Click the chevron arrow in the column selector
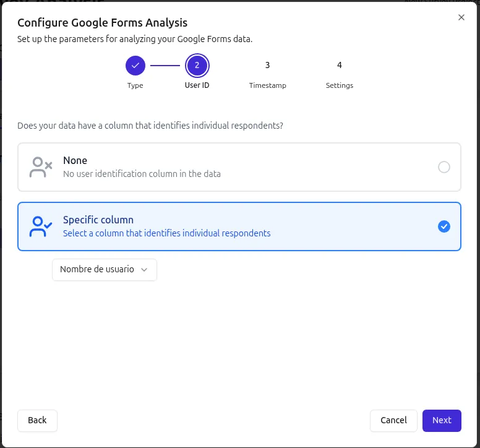Image resolution: width=480 pixels, height=448 pixels. [x=144, y=270]
